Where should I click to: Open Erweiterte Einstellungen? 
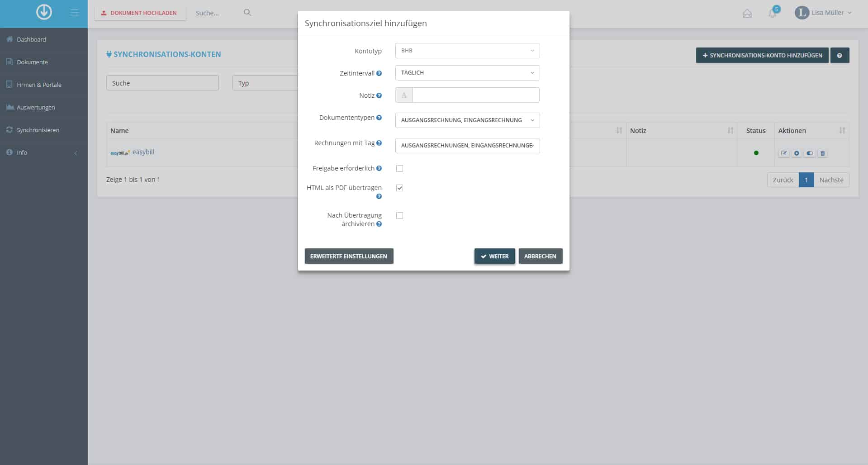point(349,256)
